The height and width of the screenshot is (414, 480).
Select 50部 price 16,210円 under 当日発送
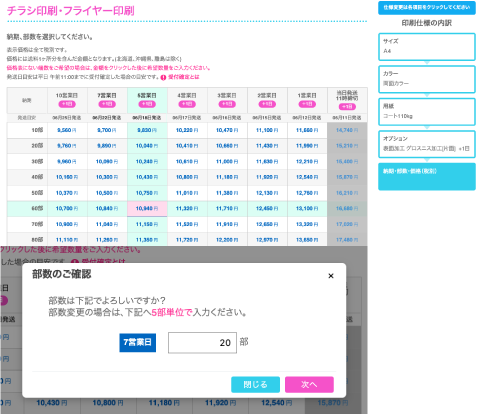tap(347, 193)
